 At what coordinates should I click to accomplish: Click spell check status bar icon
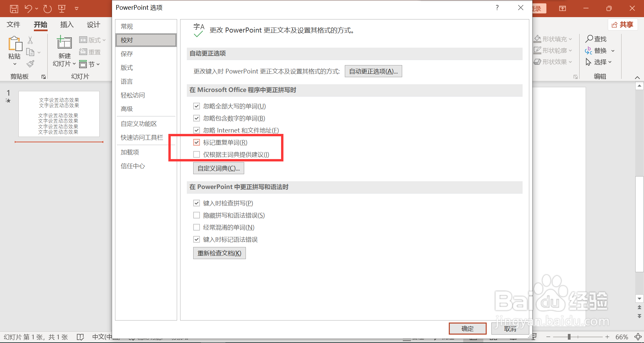[80, 337]
